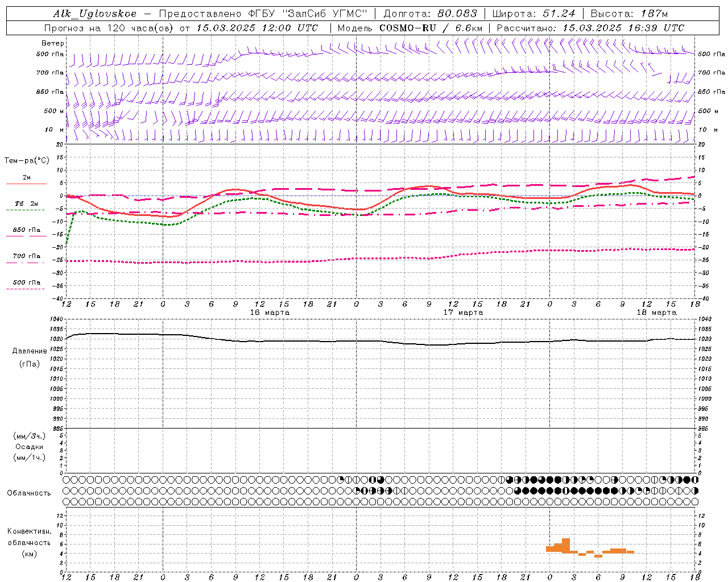The height and width of the screenshot is (582, 728).
Task: Select the 'Td 2м' dew point legend entry
Action: (26, 203)
